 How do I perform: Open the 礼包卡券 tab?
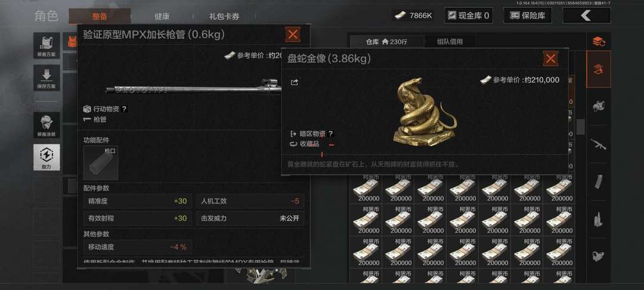coord(224,17)
